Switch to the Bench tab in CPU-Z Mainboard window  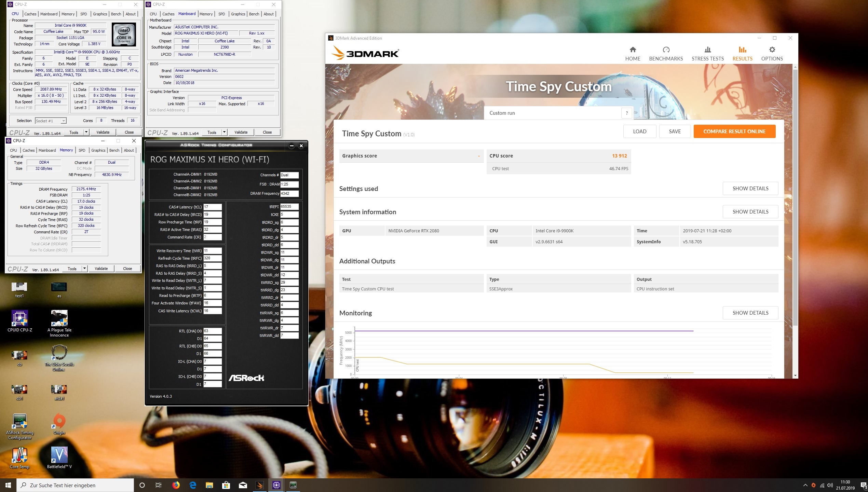(x=254, y=14)
